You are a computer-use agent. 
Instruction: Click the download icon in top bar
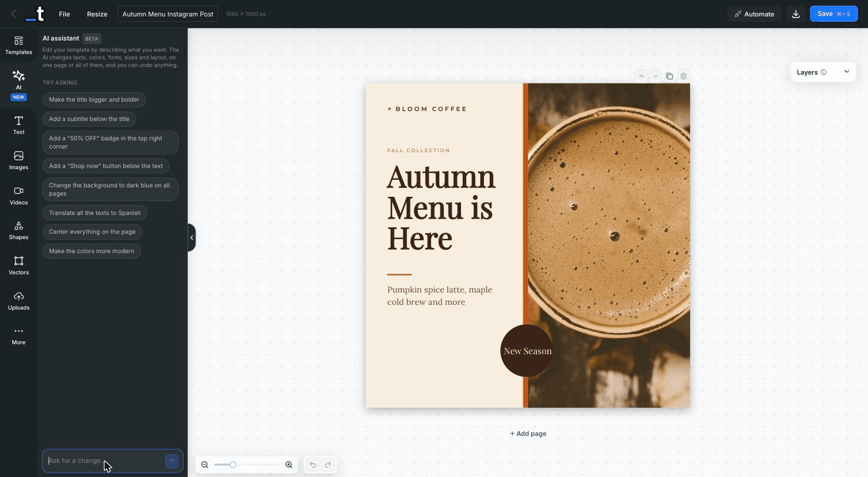pyautogui.click(x=796, y=14)
